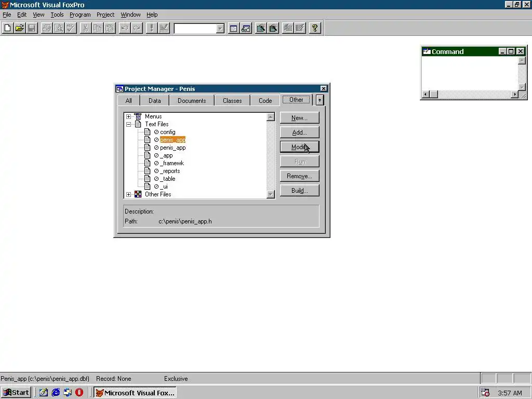532x399 pixels.
Task: Click the Cut scissors icon
Action: tap(85, 28)
